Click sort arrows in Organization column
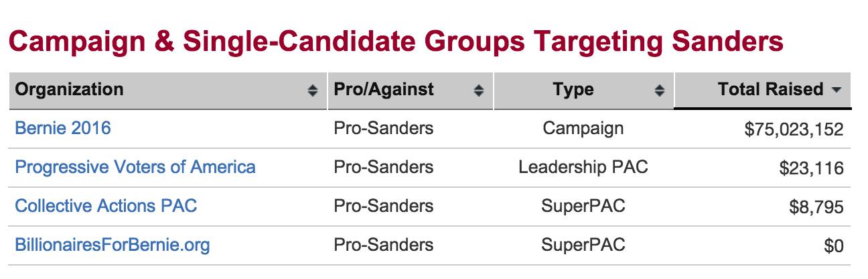Viewport: 868px width, 279px height. click(312, 91)
